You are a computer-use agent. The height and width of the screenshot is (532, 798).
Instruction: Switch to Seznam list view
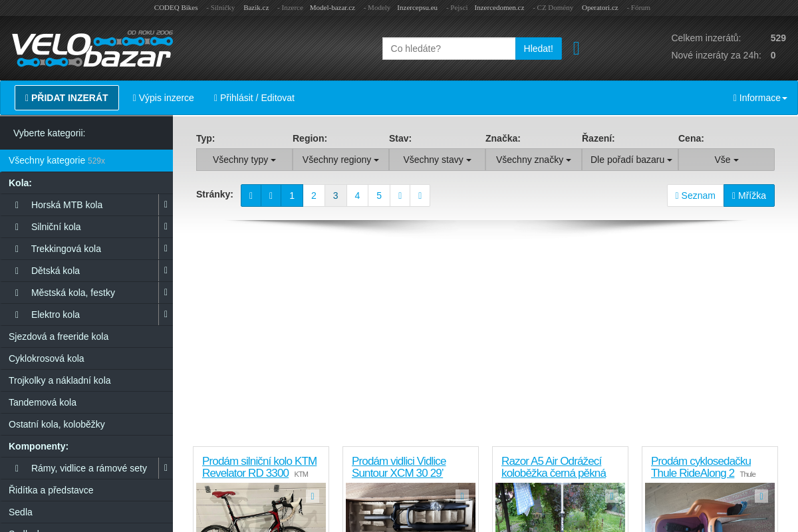click(695, 196)
